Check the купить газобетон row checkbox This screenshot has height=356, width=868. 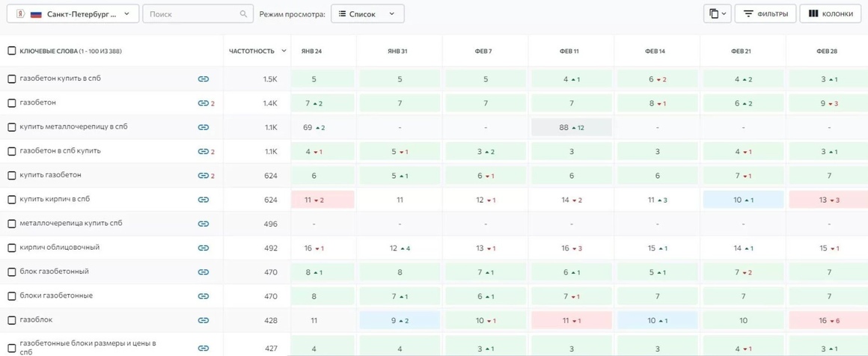12,176
